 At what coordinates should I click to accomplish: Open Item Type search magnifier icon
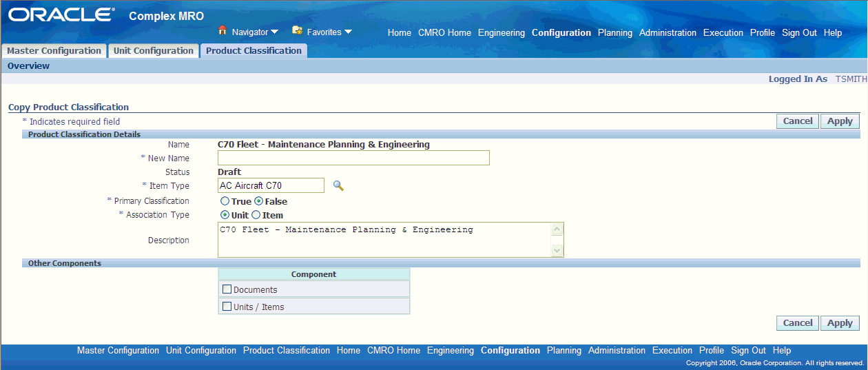(338, 185)
